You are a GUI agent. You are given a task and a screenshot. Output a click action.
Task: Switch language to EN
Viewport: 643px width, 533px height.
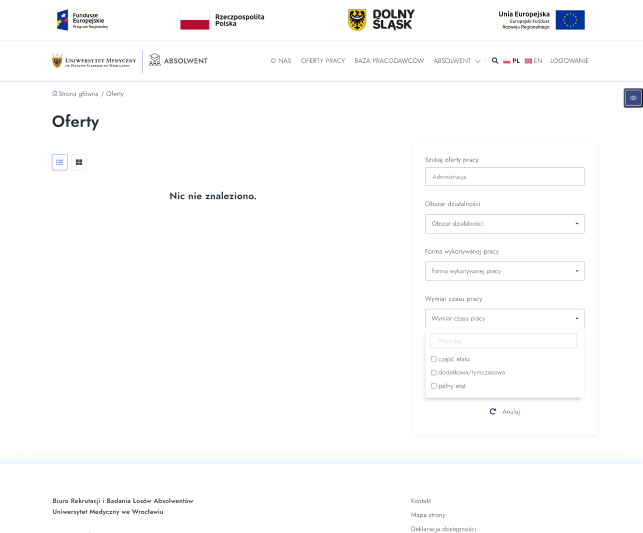click(x=534, y=61)
